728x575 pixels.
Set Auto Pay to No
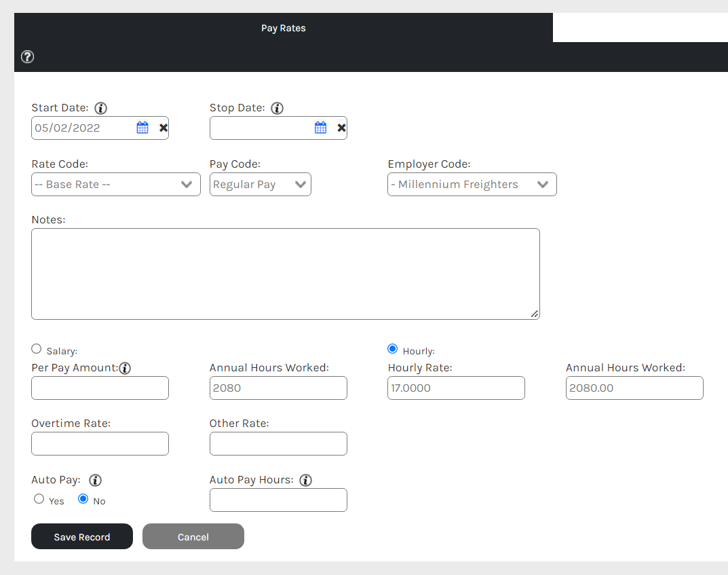[x=83, y=499]
